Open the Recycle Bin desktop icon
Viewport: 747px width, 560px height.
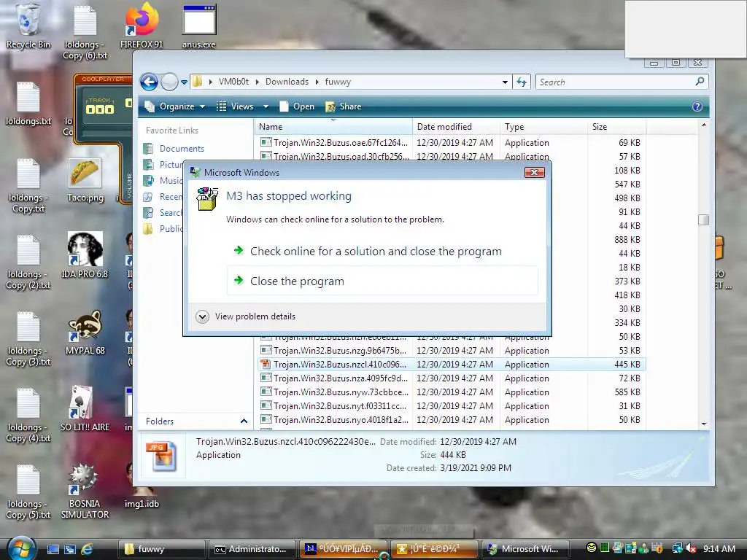pos(28,26)
